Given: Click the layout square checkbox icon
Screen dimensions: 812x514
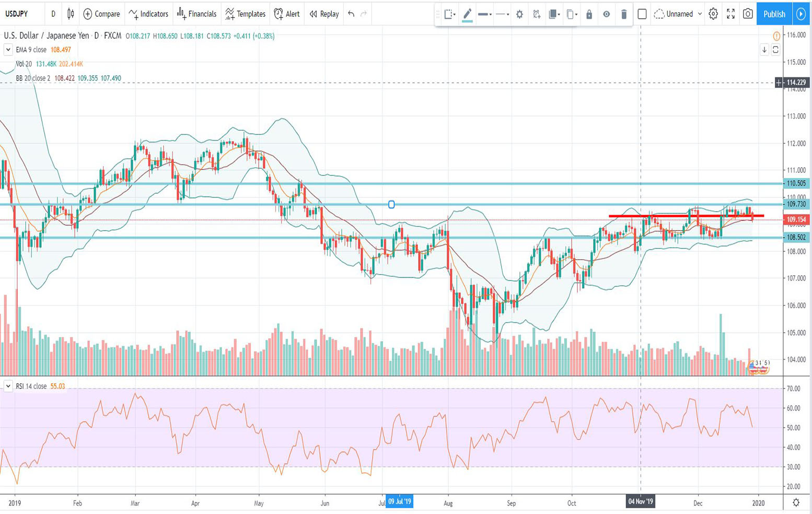Looking at the screenshot, I should (642, 14).
